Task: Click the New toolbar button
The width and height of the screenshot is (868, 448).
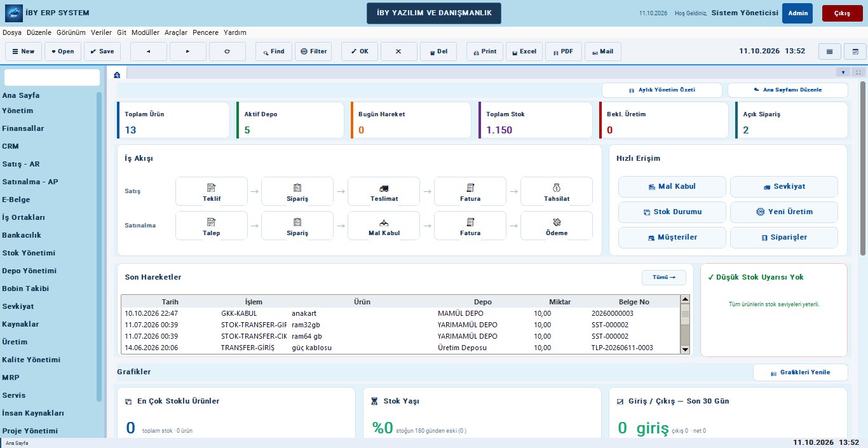Action: coord(24,51)
